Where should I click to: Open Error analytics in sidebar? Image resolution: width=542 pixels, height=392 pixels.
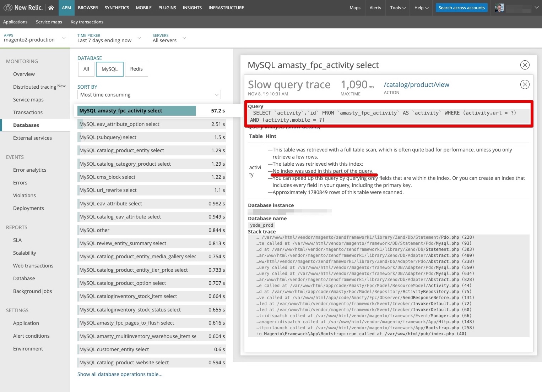pyautogui.click(x=29, y=170)
